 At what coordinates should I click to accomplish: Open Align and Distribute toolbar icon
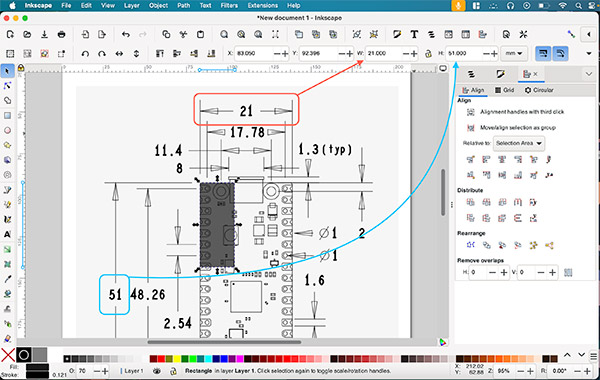(483, 34)
